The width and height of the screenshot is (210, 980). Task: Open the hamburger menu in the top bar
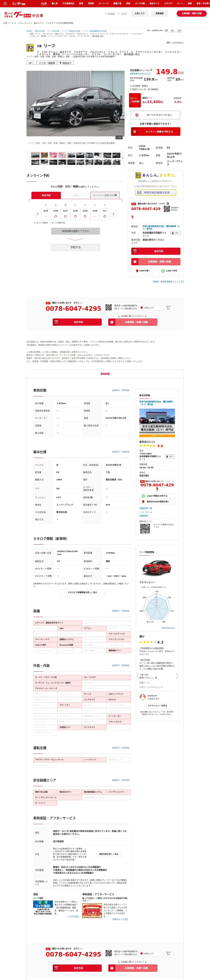pyautogui.click(x=5, y=3)
